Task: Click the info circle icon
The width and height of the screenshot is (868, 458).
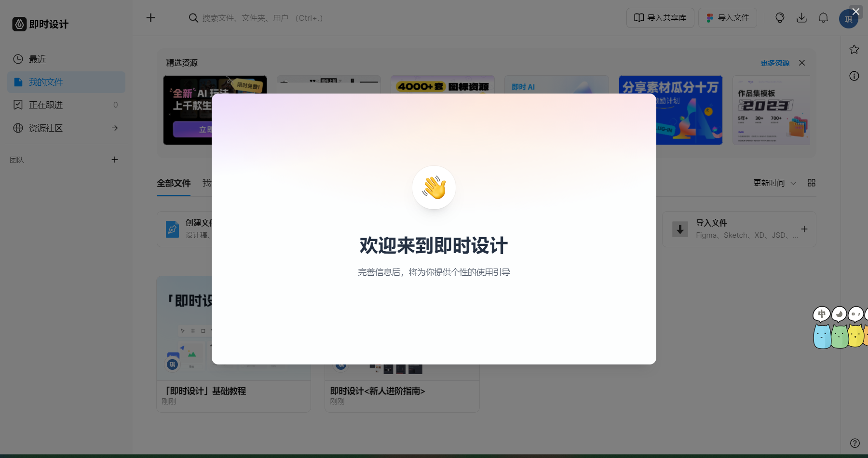Action: (x=854, y=76)
